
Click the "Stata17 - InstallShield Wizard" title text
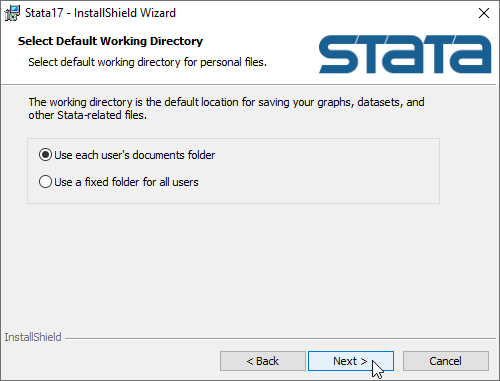[100, 13]
